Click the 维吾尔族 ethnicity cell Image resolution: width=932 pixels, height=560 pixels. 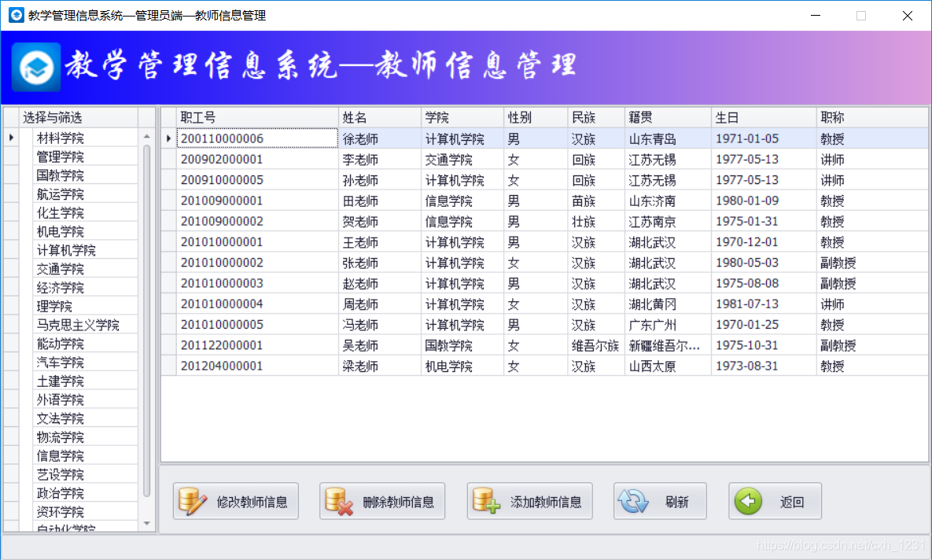596,345
